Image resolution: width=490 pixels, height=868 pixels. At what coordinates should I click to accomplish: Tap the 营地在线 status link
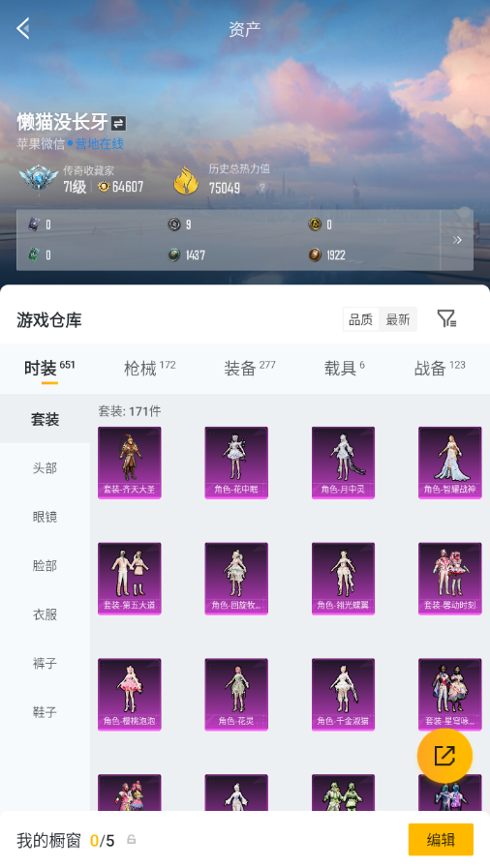(99, 144)
